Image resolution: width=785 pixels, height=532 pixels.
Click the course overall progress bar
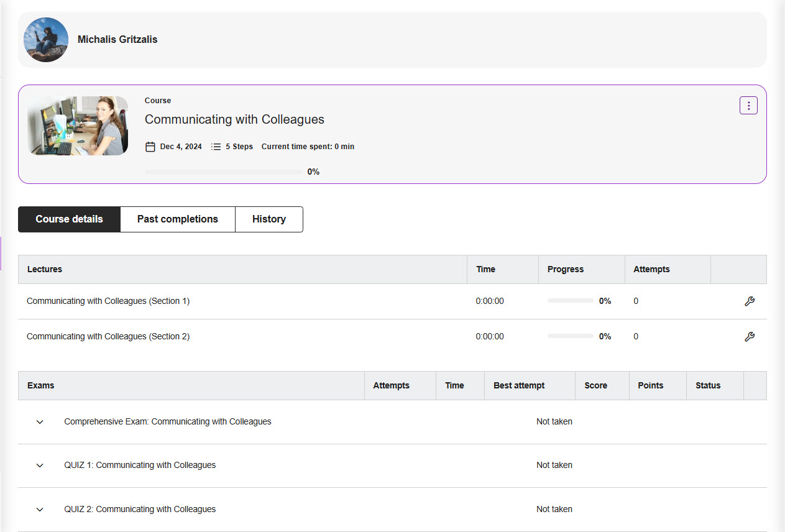point(223,172)
